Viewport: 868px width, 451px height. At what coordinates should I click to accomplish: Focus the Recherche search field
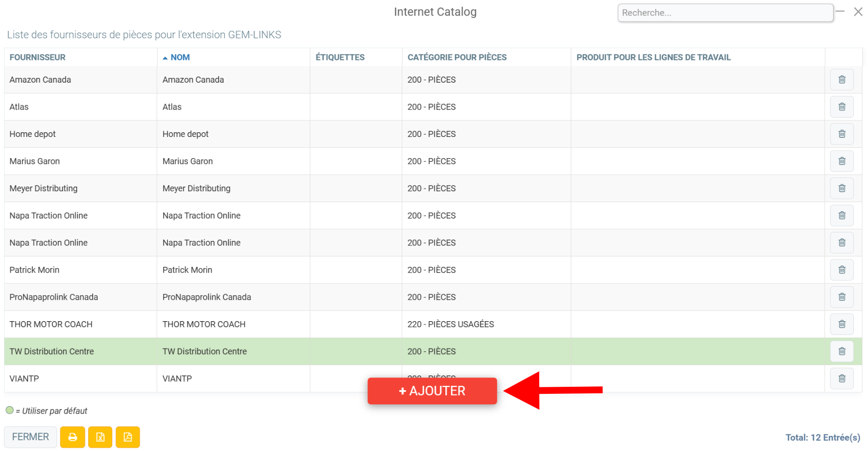(x=726, y=13)
